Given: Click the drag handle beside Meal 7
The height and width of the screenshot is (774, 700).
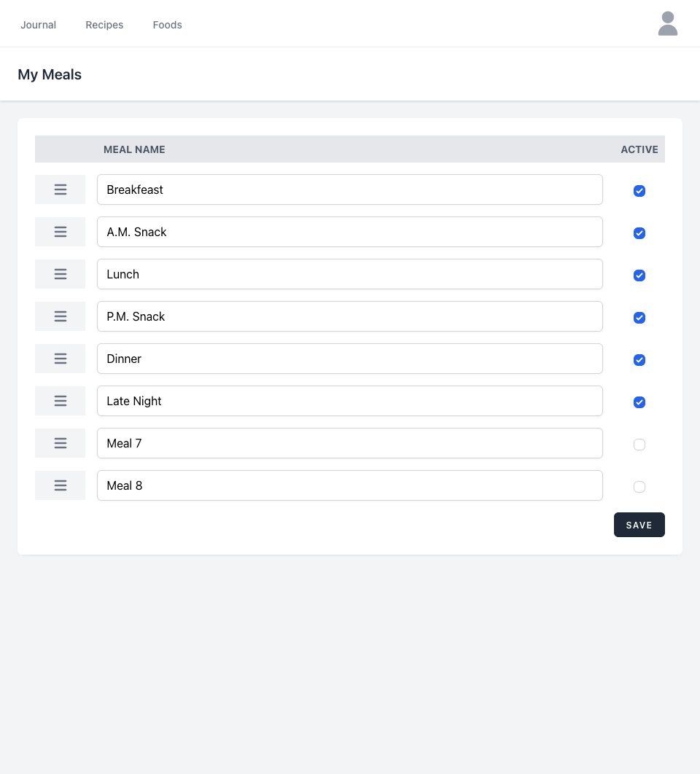Looking at the screenshot, I should click(x=61, y=443).
